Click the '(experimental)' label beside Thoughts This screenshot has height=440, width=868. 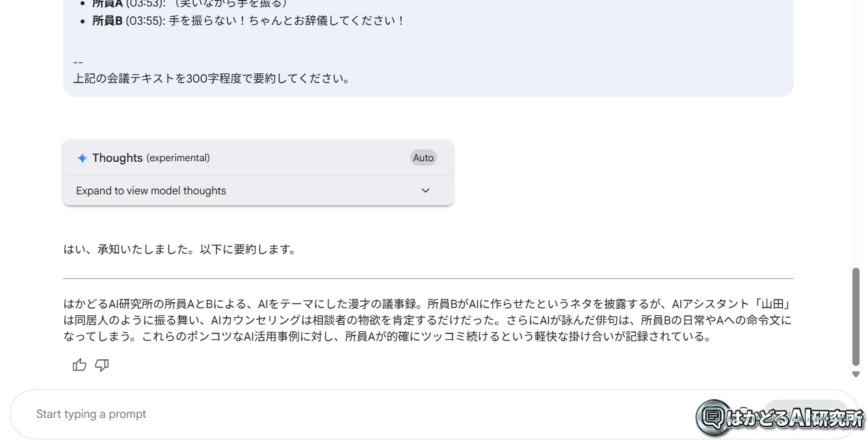178,158
